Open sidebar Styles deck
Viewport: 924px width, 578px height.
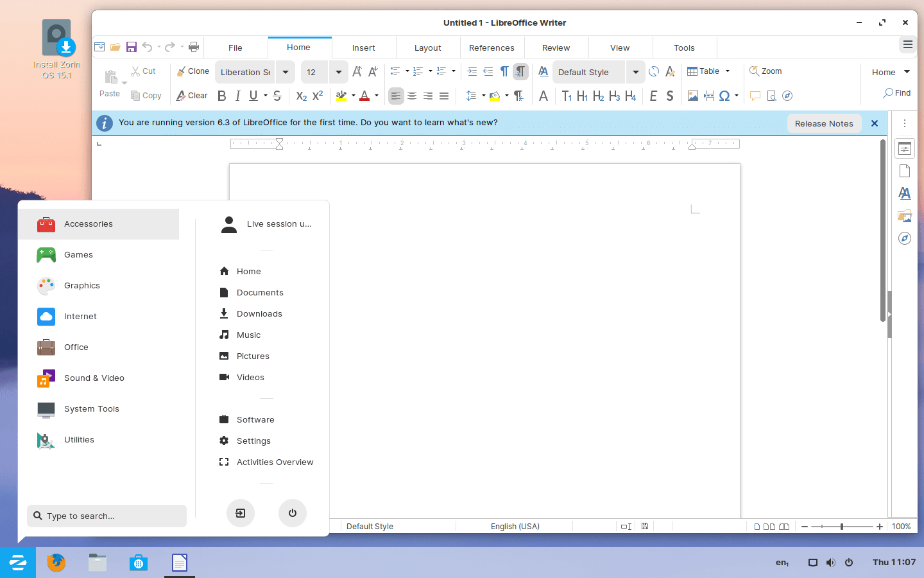click(905, 193)
